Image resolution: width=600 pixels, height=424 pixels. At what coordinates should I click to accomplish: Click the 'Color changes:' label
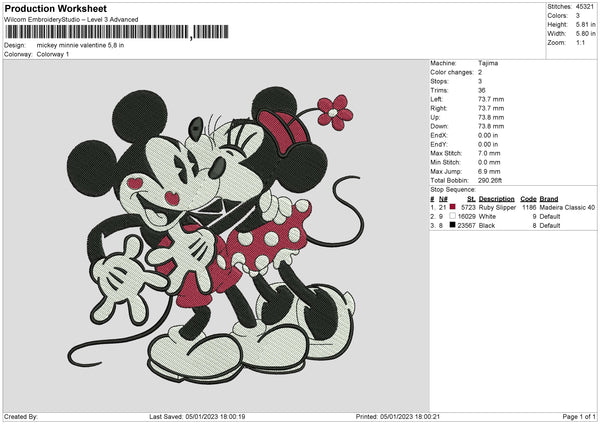point(452,72)
